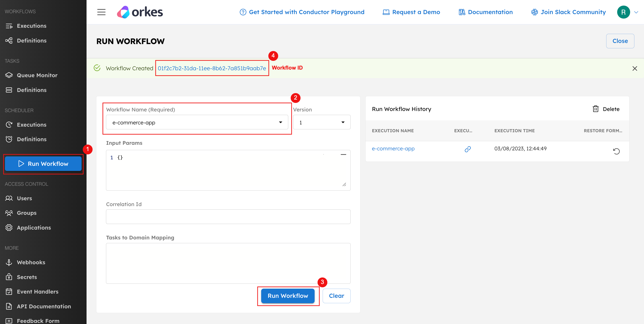Clear the workflow input form
The image size is (644, 324).
[x=337, y=296]
